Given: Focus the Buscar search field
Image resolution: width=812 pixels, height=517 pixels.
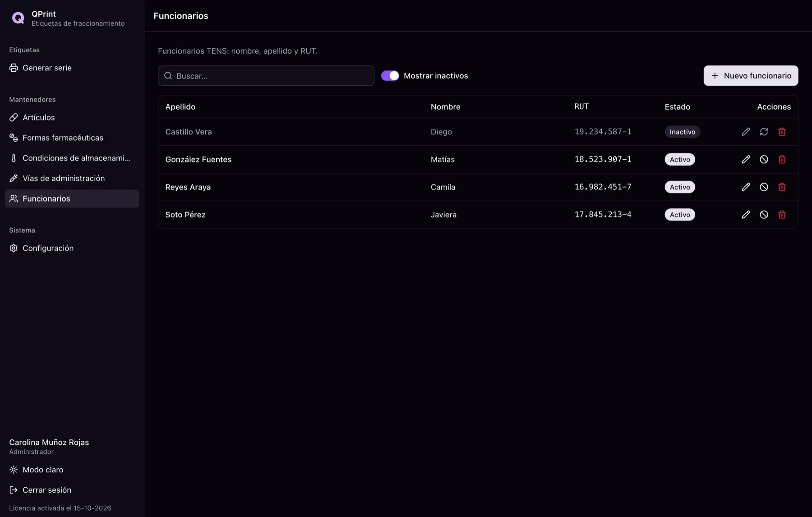Looking at the screenshot, I should click(x=266, y=76).
